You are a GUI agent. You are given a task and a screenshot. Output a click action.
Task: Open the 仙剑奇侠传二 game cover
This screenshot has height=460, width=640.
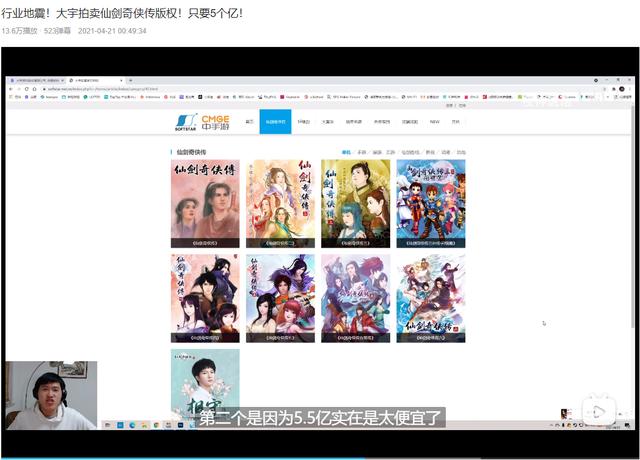tap(280, 204)
